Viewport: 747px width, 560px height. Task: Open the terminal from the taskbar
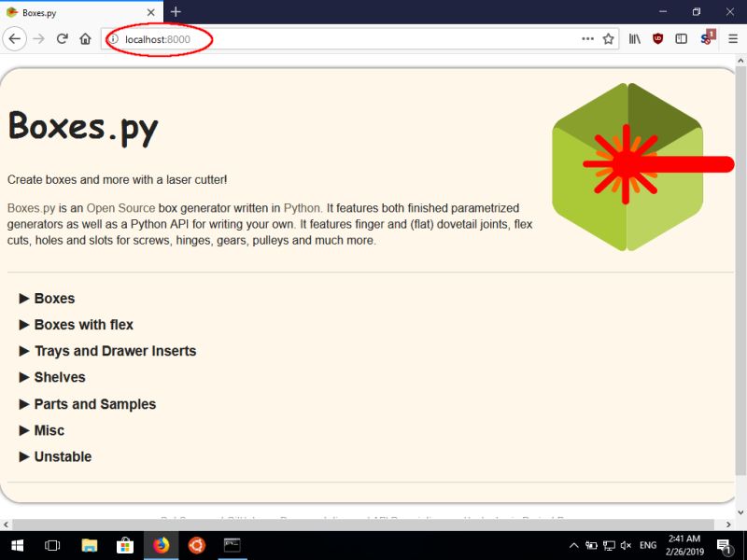(x=230, y=544)
